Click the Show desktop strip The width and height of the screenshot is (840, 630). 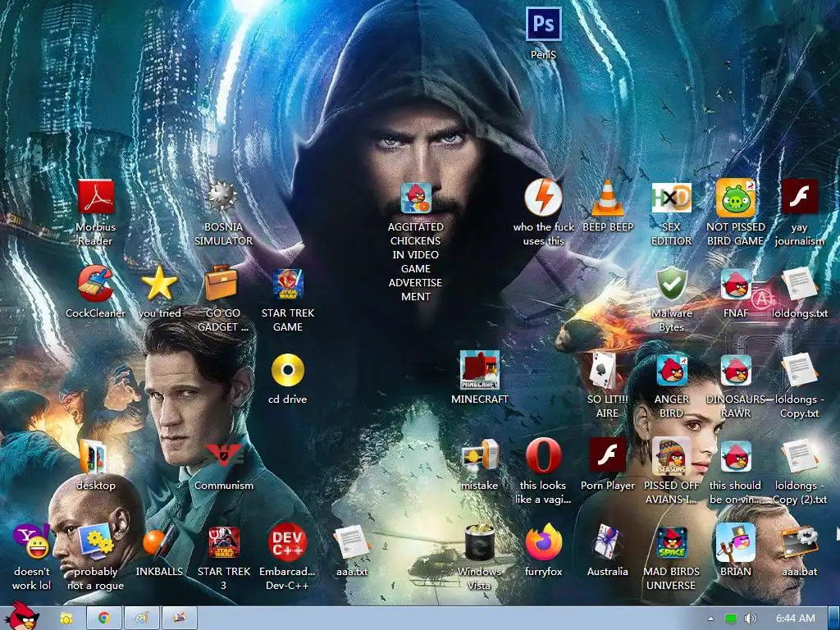[x=833, y=619]
